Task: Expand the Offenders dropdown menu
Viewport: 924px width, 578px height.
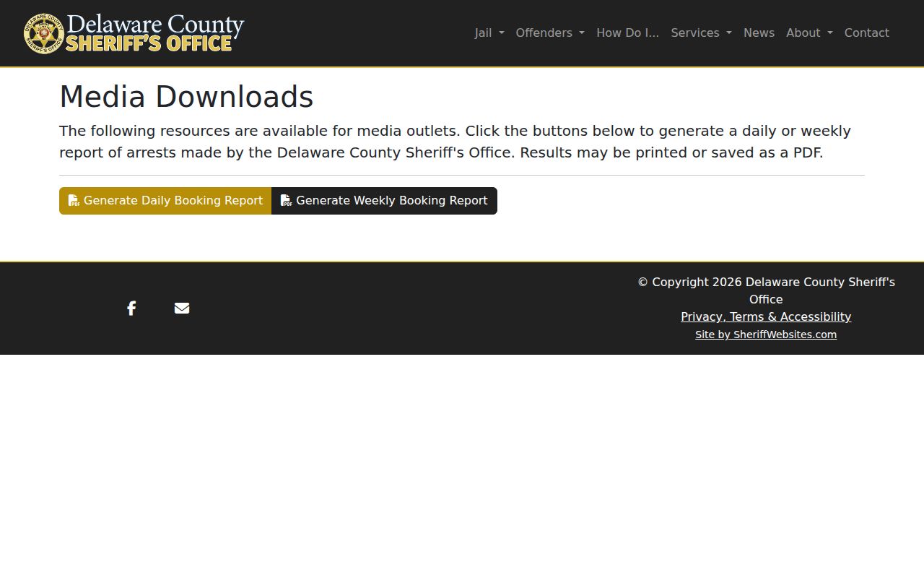Action: [x=550, y=33]
